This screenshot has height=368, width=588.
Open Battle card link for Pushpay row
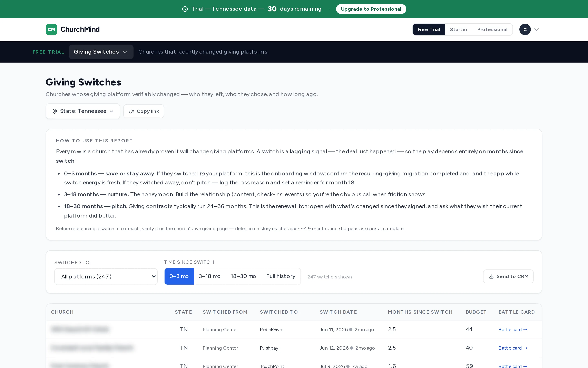tap(513, 348)
